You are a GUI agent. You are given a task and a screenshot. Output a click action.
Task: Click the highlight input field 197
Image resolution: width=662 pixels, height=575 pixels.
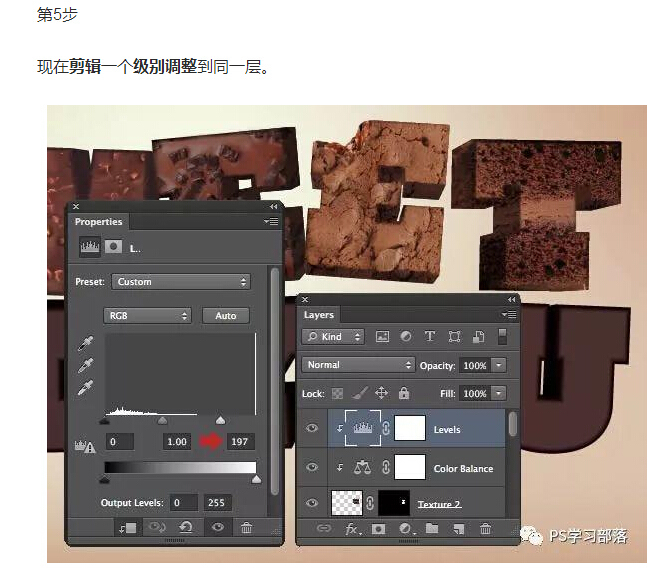[x=240, y=442]
